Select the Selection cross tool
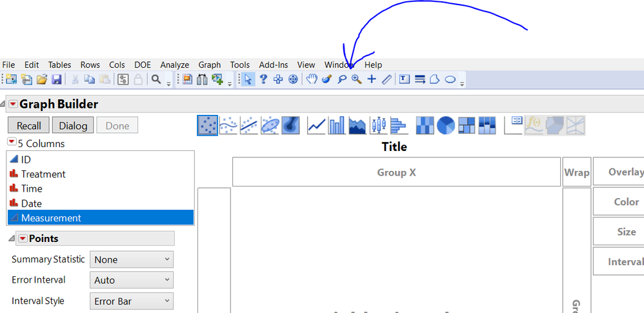Viewport: 644px width, 313px height. tap(278, 79)
